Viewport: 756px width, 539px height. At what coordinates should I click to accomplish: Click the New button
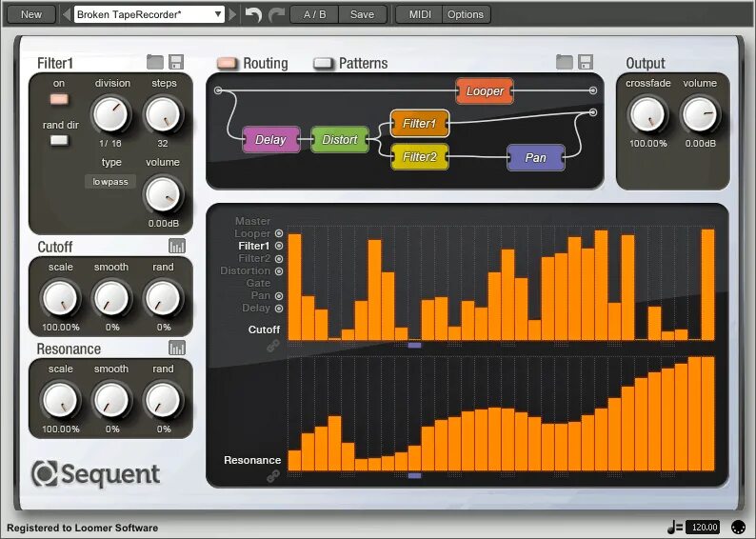[x=31, y=14]
